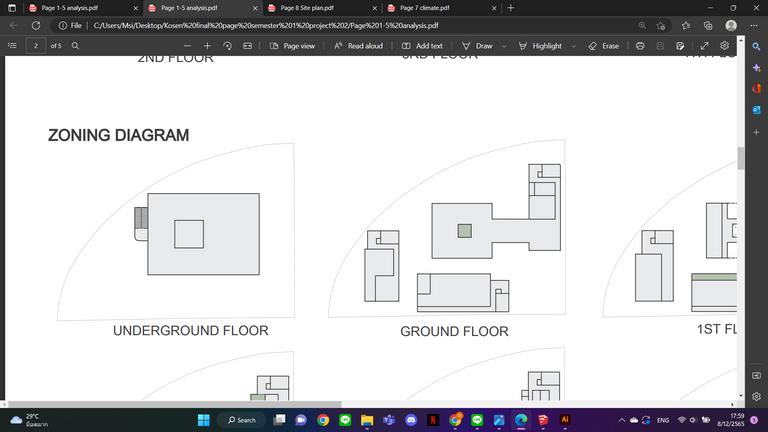Toggle the fit to width button
Image resolution: width=768 pixels, height=432 pixels.
pyautogui.click(x=247, y=46)
